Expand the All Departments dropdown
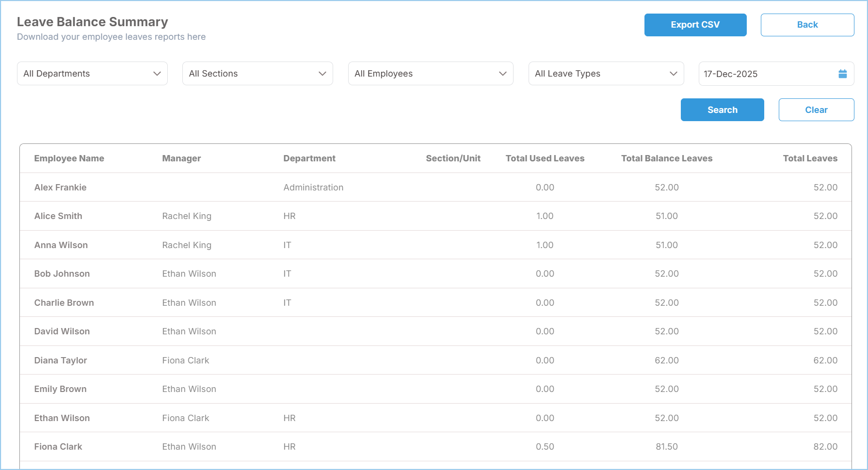868x470 pixels. [92, 74]
